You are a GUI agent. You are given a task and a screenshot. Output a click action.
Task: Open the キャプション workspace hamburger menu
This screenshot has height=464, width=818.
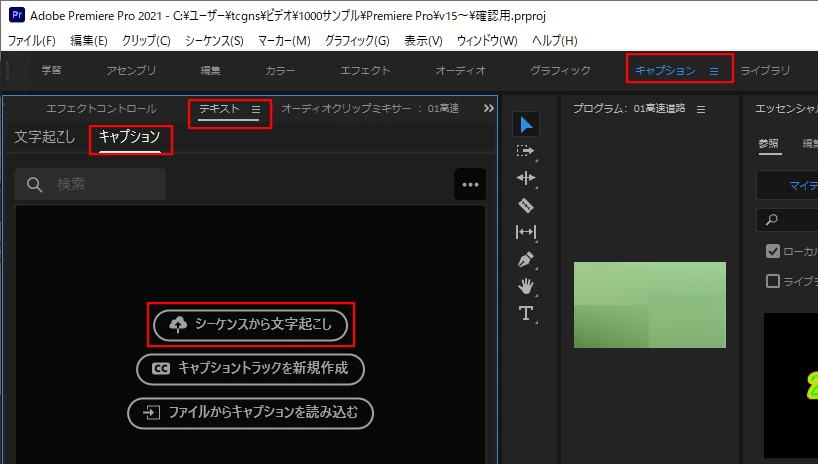(x=714, y=72)
